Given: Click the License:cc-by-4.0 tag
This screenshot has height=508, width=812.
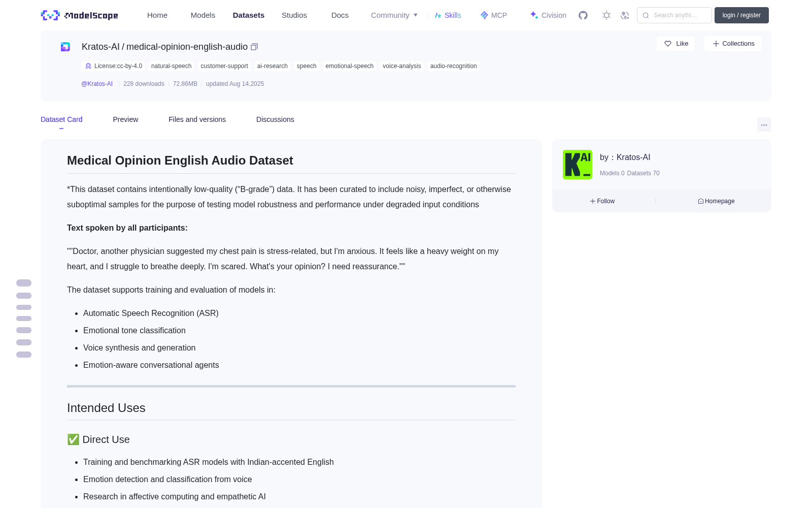Looking at the screenshot, I should point(113,66).
